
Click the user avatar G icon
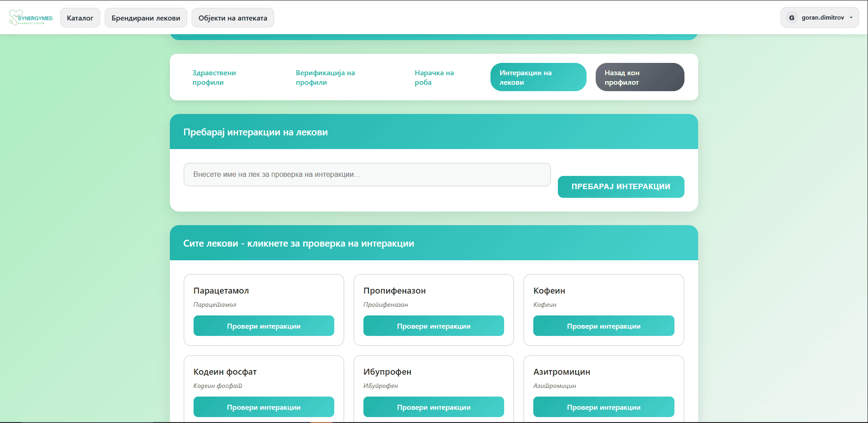click(791, 18)
